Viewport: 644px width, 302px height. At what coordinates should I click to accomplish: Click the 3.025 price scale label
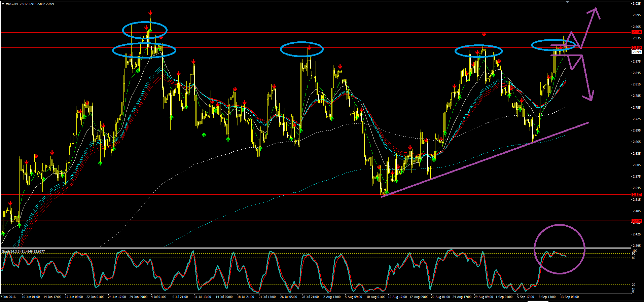tap(637, 4)
